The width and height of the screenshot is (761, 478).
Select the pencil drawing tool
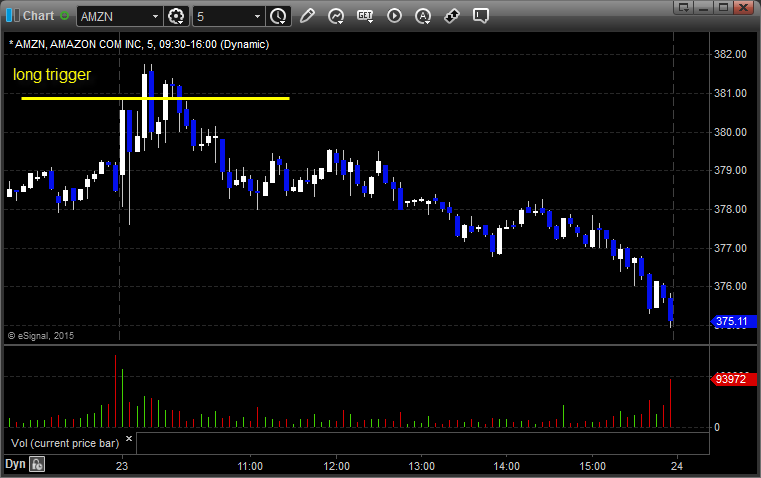point(307,16)
